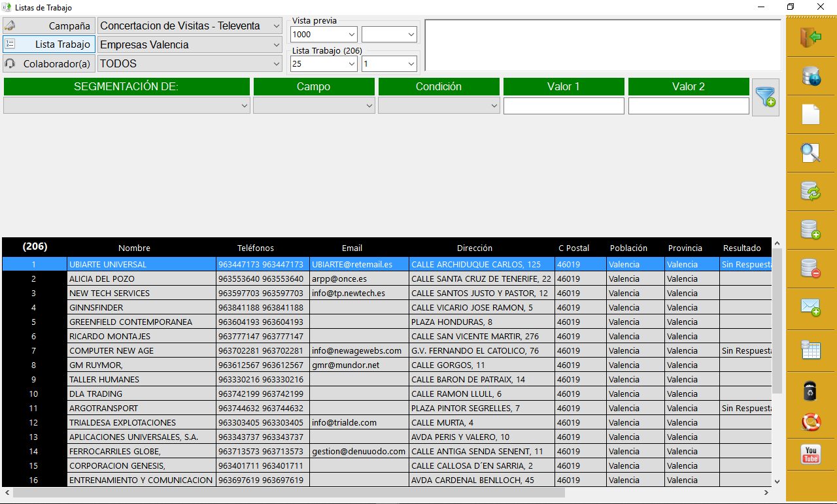Open the Empresas Valencia list dropdown
This screenshot has width=837, height=504.
(x=190, y=44)
